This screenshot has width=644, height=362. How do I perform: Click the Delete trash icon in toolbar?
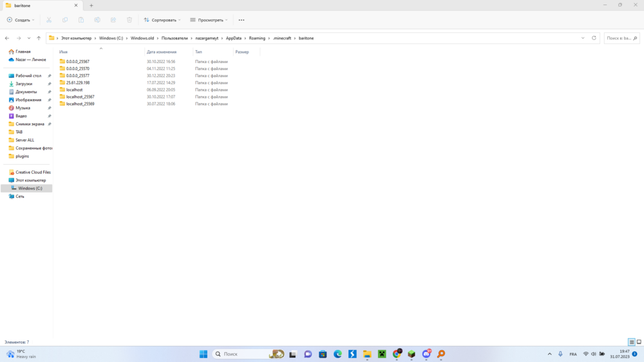pyautogui.click(x=129, y=20)
